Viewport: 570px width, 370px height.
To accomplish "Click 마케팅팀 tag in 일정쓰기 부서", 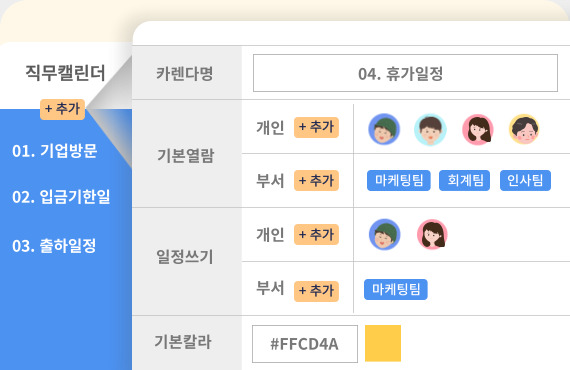I will [396, 289].
